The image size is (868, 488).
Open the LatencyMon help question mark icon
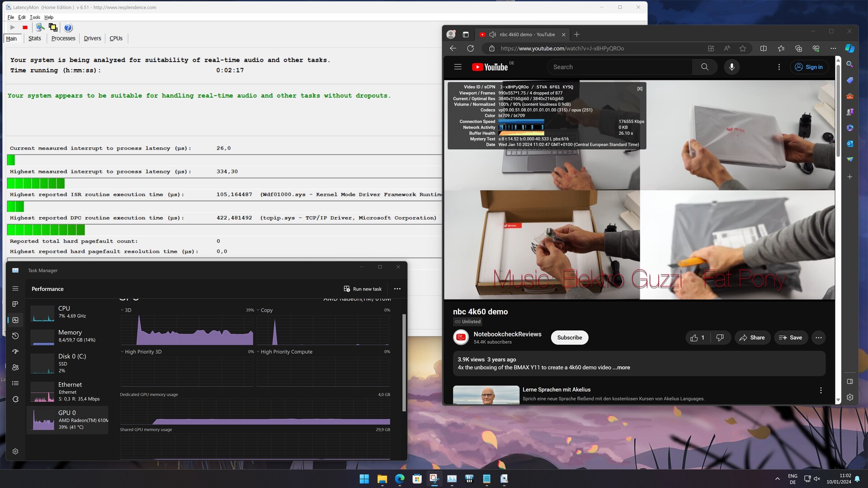(68, 28)
